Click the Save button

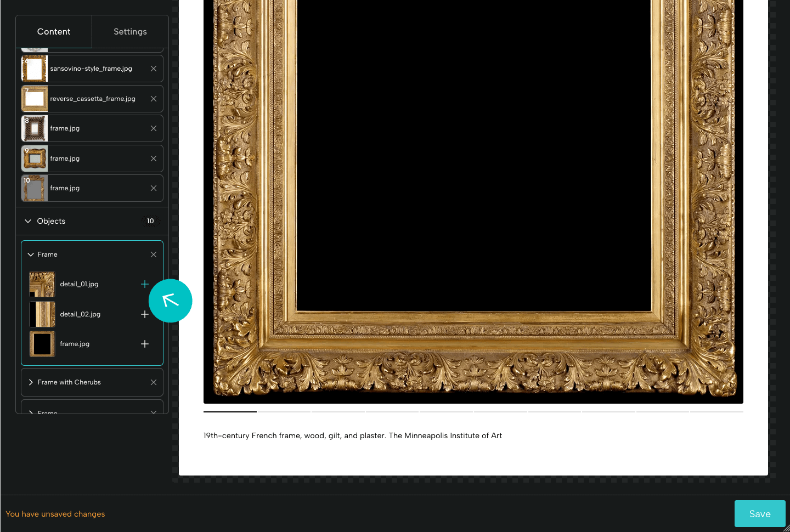click(x=760, y=513)
